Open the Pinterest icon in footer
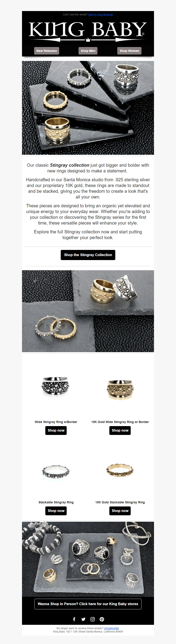This screenshot has width=176, height=644. tap(102, 619)
